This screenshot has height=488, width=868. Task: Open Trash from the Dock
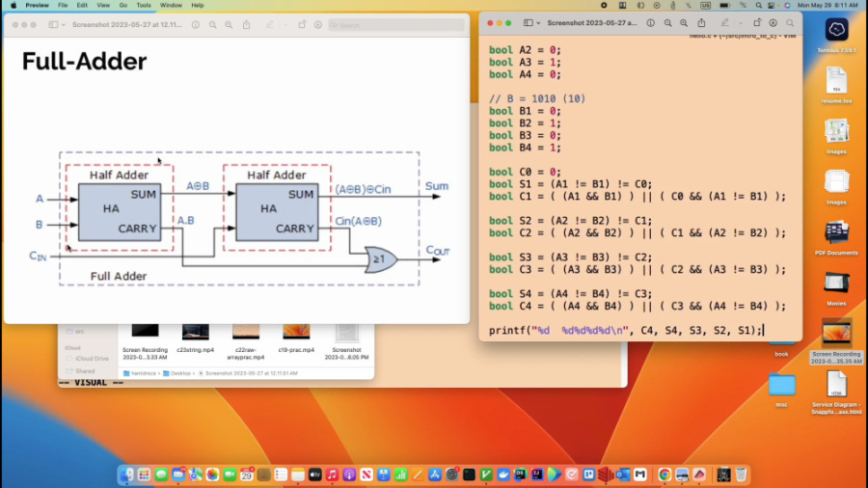coord(741,474)
